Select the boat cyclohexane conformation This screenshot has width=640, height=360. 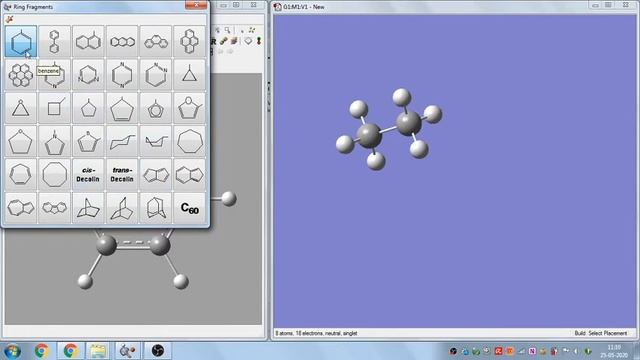(x=156, y=142)
